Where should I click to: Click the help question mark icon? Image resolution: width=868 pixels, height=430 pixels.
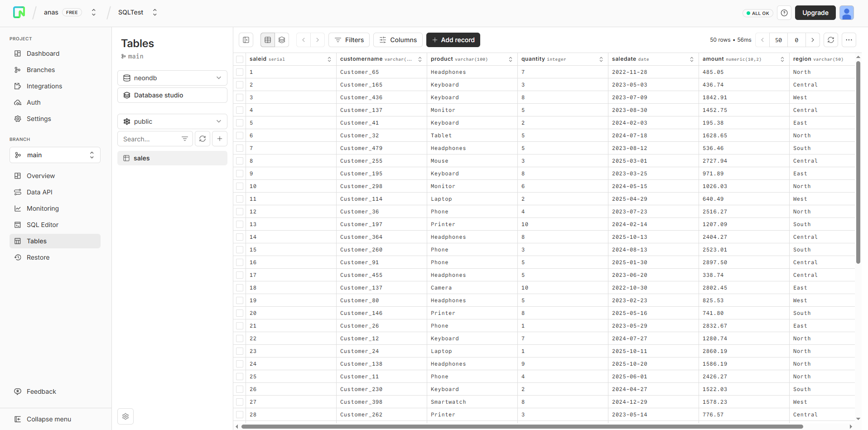pyautogui.click(x=784, y=13)
